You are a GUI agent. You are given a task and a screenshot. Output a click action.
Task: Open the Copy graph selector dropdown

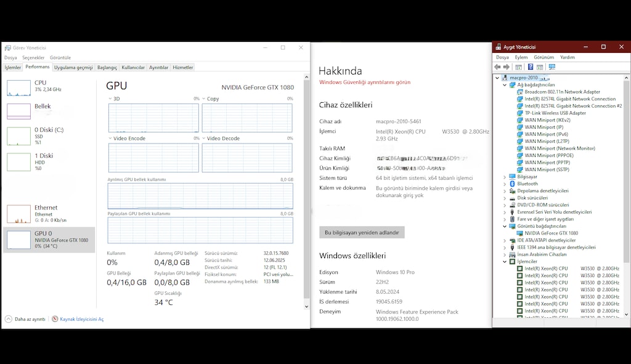pos(203,99)
